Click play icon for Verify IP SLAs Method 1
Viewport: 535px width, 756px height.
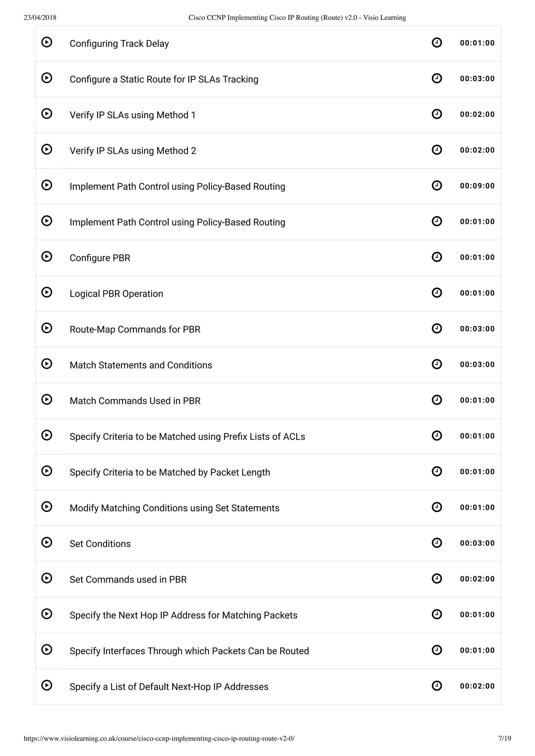click(47, 114)
